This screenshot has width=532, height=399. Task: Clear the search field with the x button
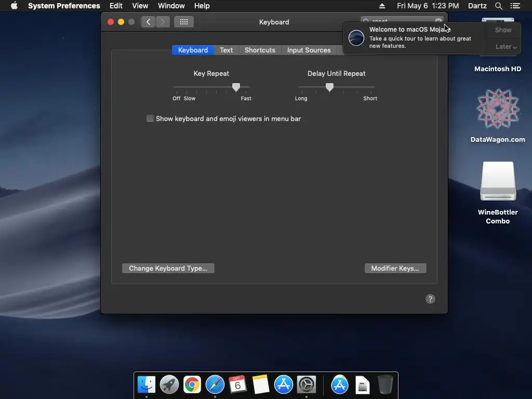438,21
